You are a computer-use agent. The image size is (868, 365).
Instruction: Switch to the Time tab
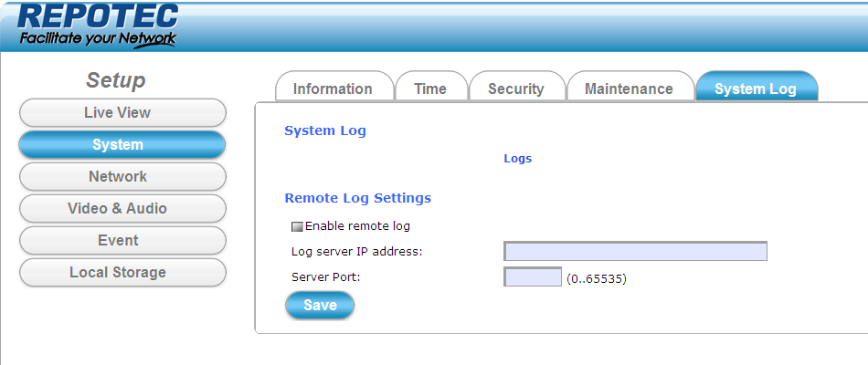[430, 89]
